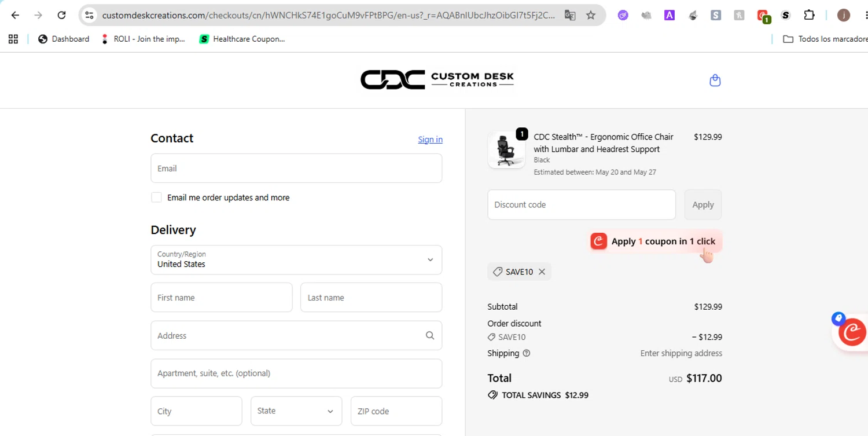Focus the Apartment, suite field

click(x=296, y=373)
